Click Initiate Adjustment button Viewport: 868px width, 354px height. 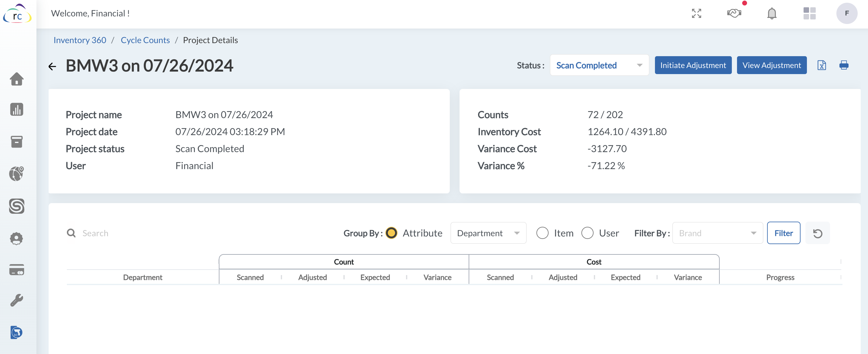693,65
